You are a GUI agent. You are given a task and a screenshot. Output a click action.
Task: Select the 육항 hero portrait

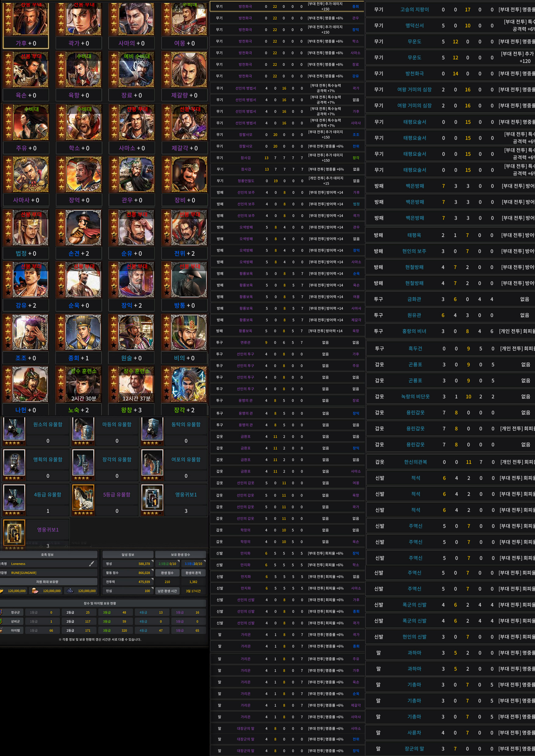83,70
